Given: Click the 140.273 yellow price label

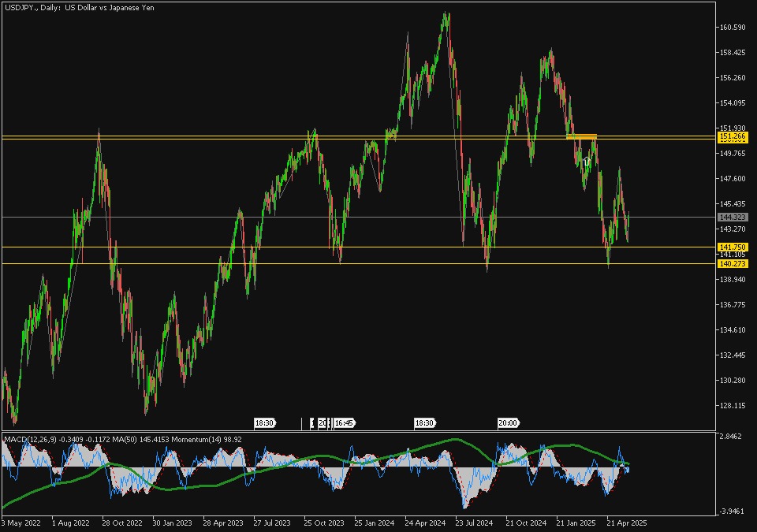Looking at the screenshot, I should 733,263.
